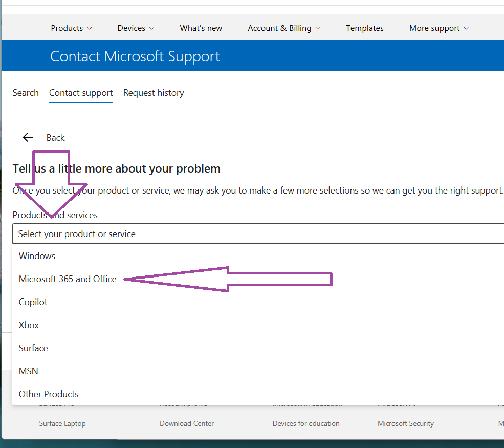Expand the Products menu chevron

(x=90, y=28)
